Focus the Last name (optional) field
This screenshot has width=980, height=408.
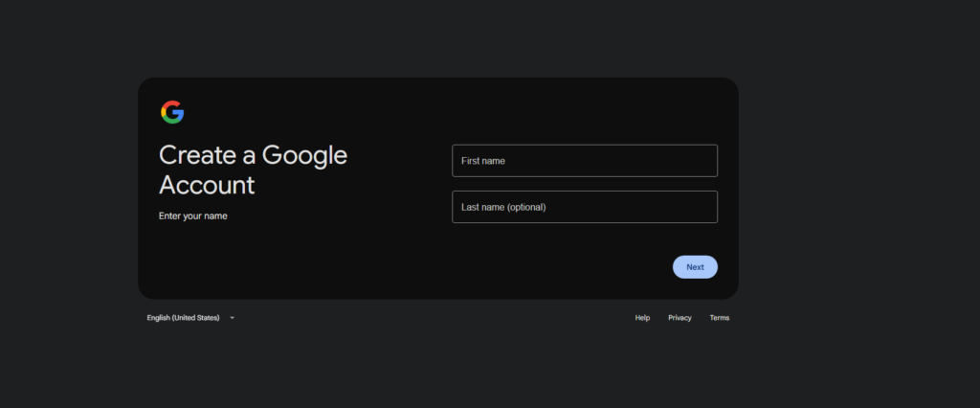tap(585, 207)
